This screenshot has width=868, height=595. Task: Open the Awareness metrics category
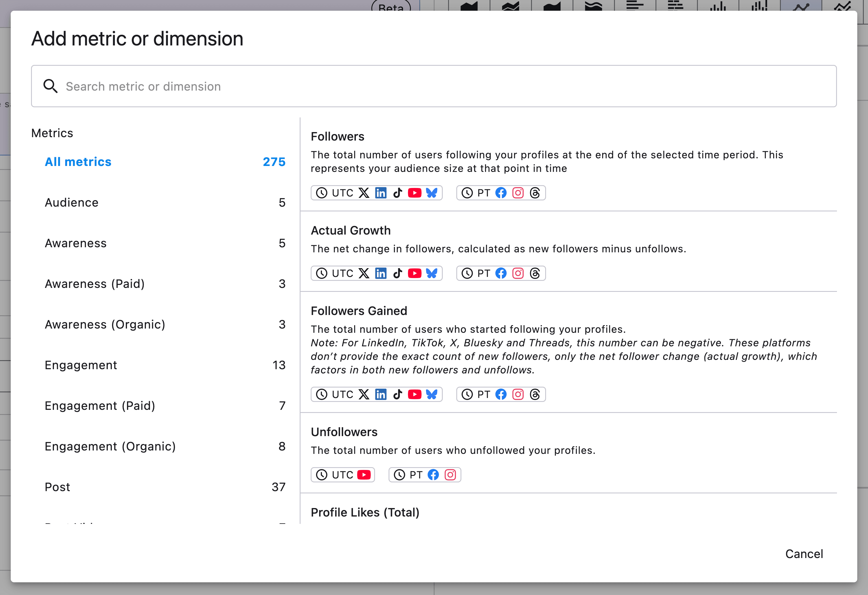coord(165,243)
